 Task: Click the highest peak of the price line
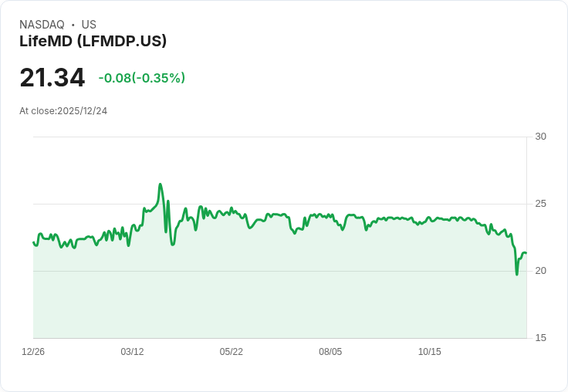[160, 184]
